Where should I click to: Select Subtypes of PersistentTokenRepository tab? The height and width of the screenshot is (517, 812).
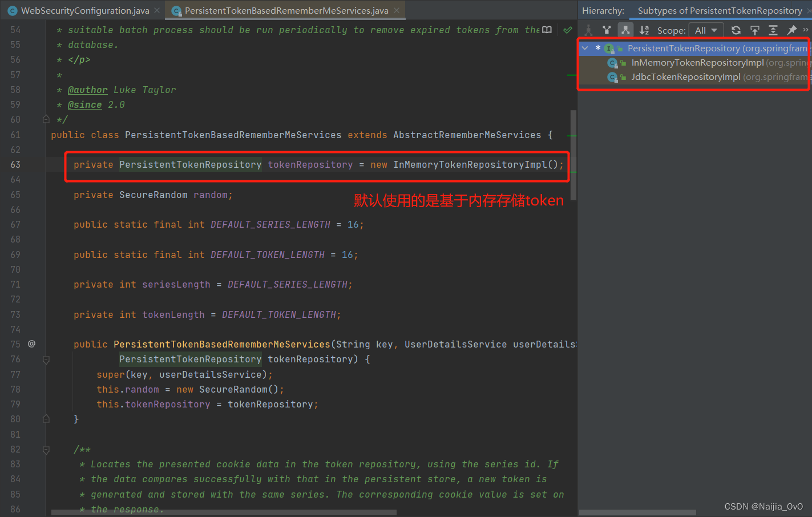pyautogui.click(x=720, y=10)
